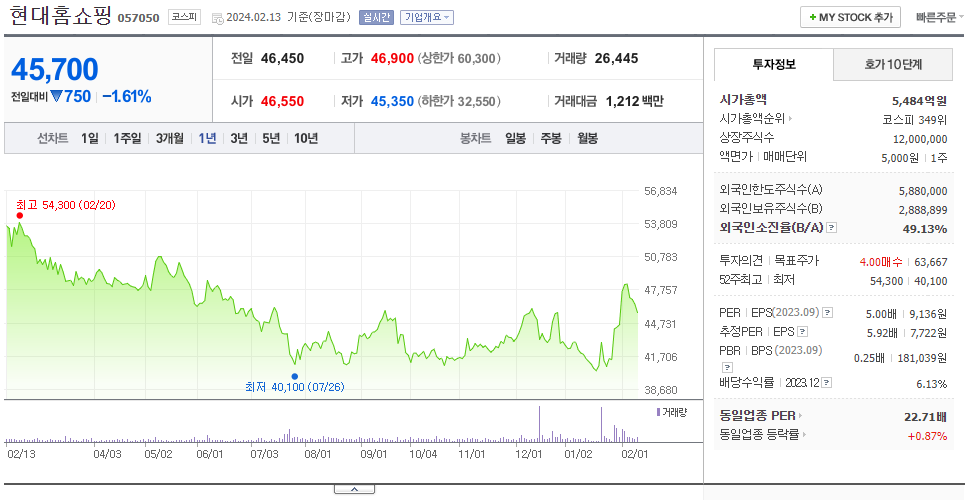Click the 거래대금 value 1,212 백만

tap(635, 101)
